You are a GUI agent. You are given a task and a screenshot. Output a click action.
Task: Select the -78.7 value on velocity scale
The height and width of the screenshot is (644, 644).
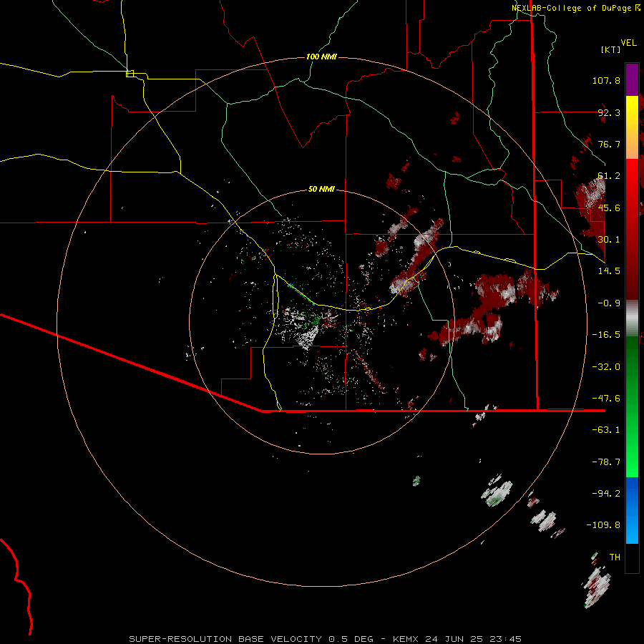click(x=606, y=462)
